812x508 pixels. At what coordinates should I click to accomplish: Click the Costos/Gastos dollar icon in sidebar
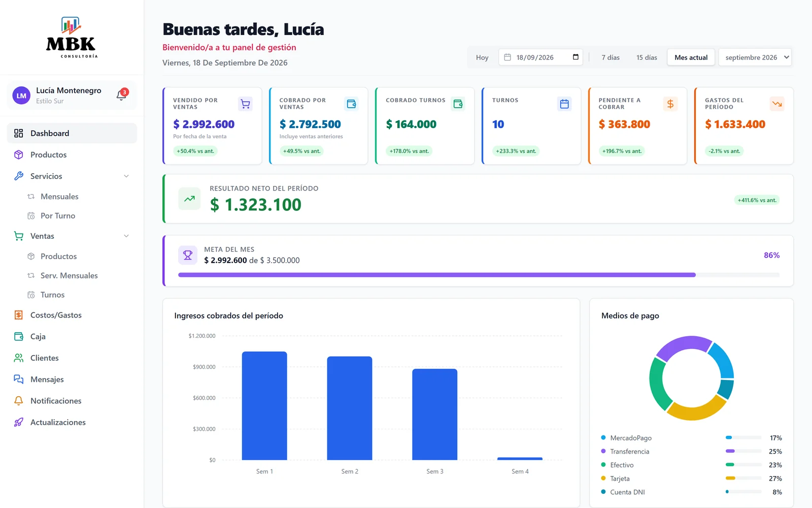pyautogui.click(x=19, y=315)
